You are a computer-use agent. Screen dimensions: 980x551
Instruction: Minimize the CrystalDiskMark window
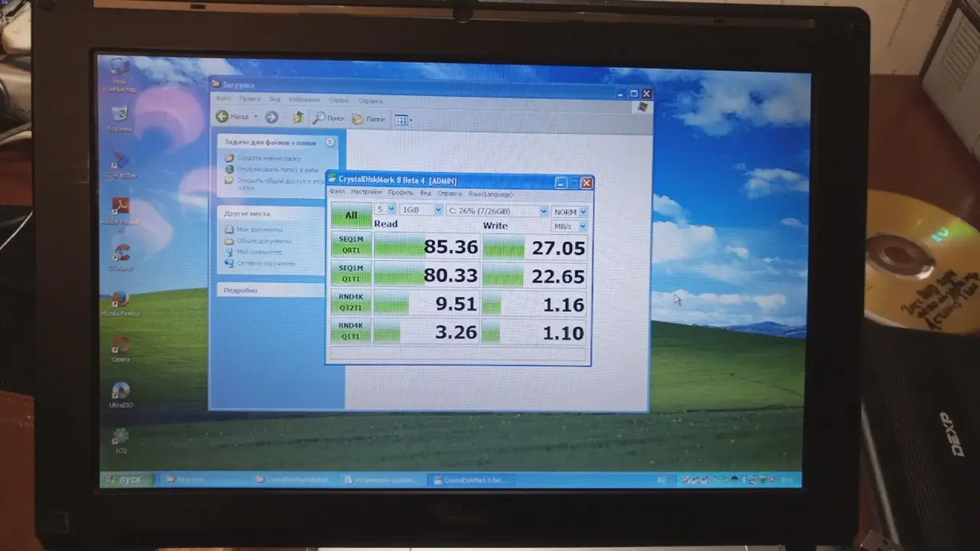561,183
